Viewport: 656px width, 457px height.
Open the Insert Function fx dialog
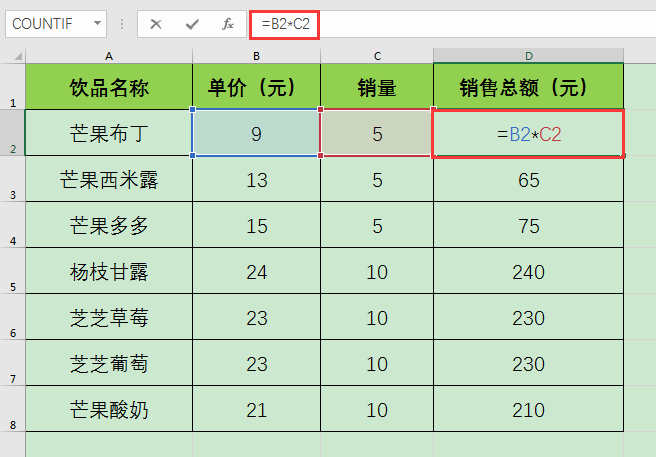click(x=228, y=24)
